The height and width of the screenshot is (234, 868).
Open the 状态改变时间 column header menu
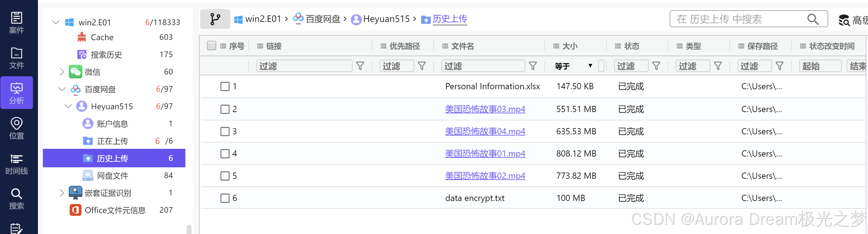tap(803, 46)
